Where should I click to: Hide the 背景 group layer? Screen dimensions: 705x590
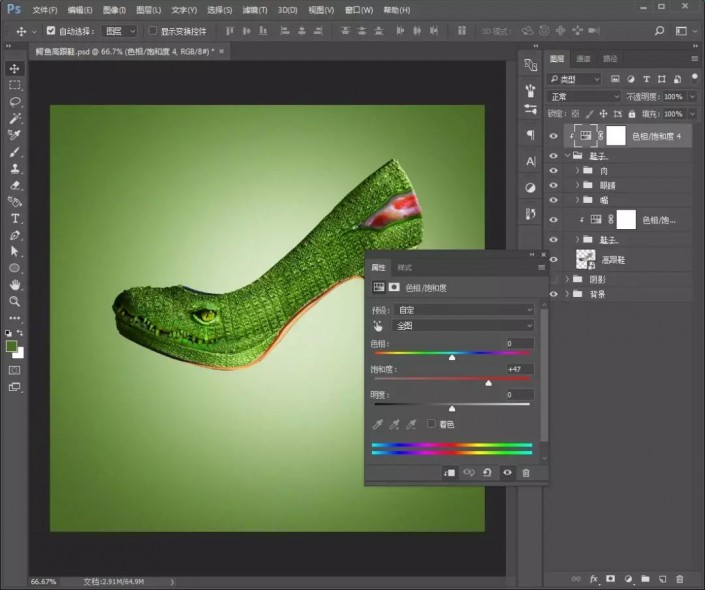tap(553, 294)
